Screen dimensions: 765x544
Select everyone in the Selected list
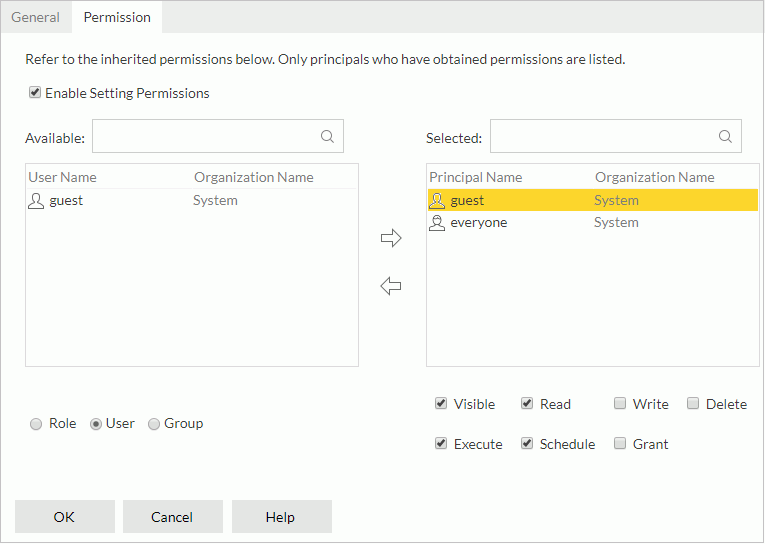click(593, 222)
